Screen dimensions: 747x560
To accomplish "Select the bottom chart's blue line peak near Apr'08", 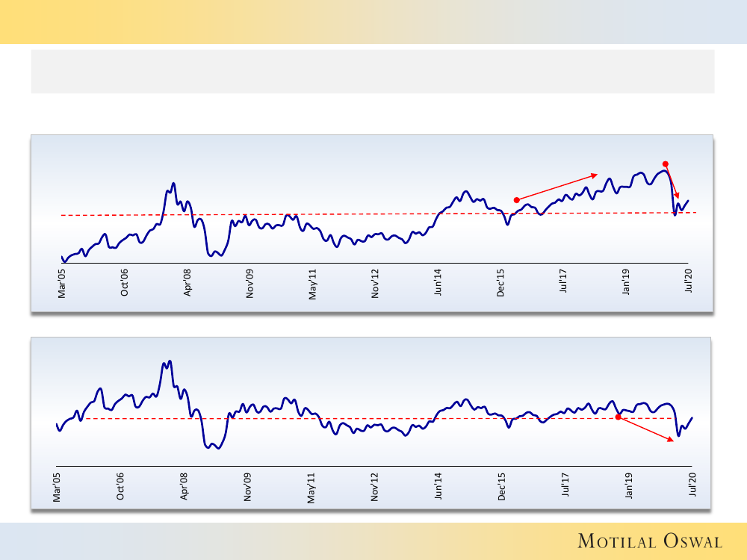I will tap(170, 361).
